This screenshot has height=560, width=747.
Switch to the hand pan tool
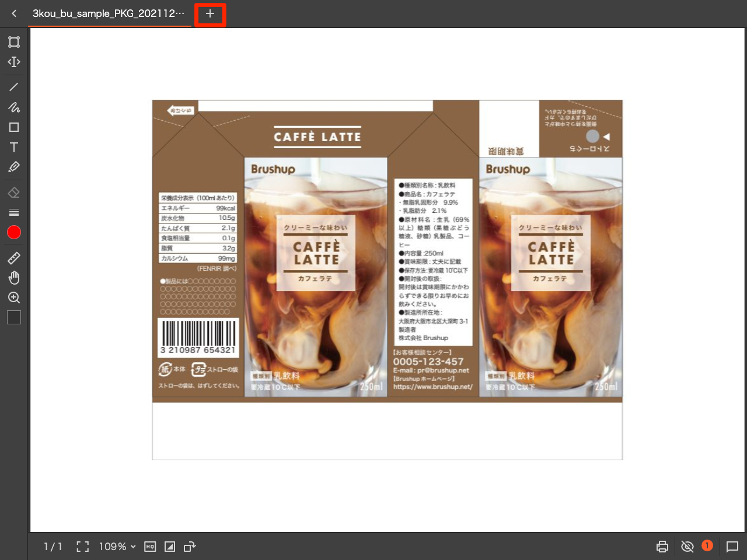click(x=14, y=278)
